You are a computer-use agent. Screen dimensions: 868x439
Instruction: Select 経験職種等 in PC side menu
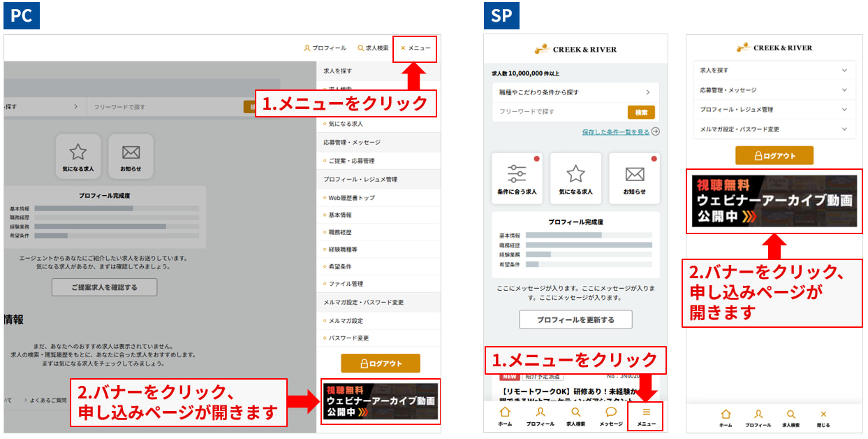pyautogui.click(x=378, y=250)
